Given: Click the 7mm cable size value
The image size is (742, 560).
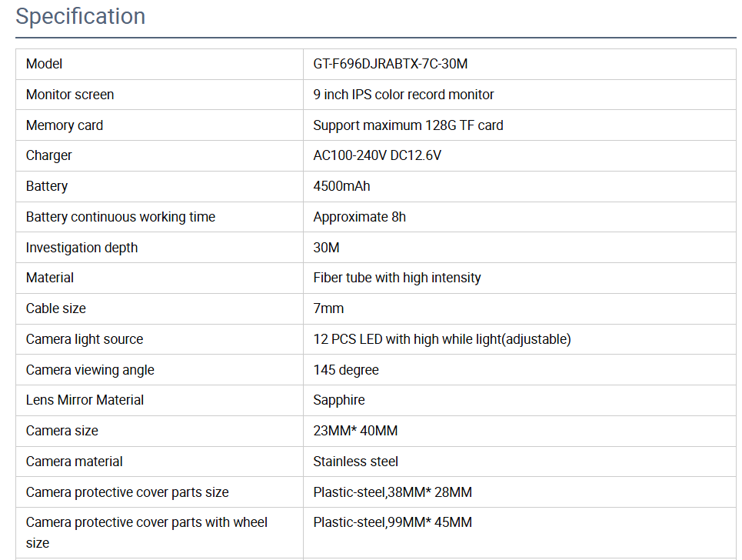Looking at the screenshot, I should pos(328,308).
